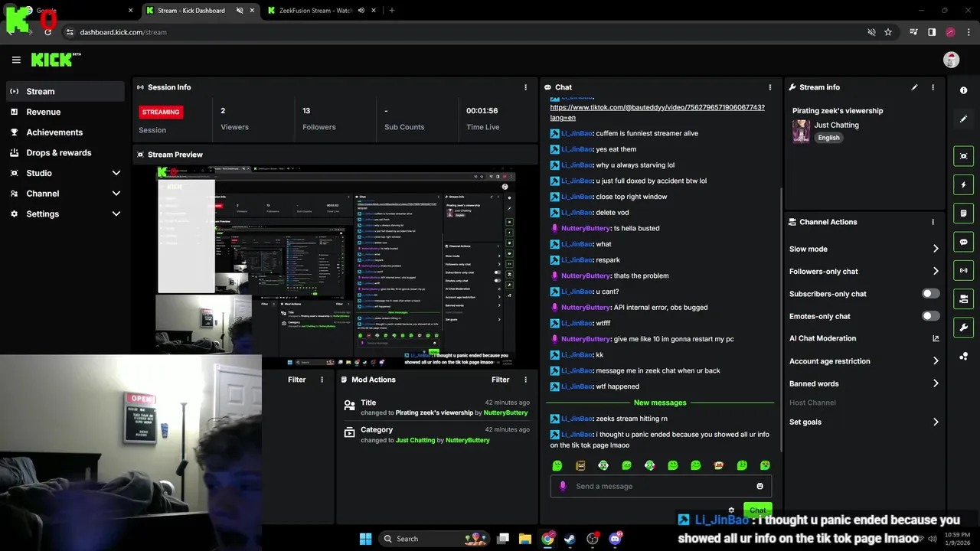This screenshot has width=980, height=551.
Task: Click the pencil icon in right sidebar
Action: (x=963, y=119)
